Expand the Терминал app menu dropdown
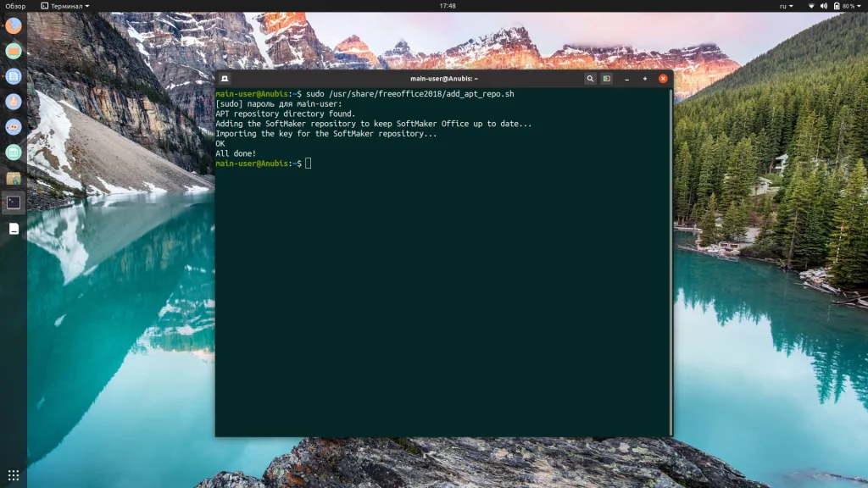 pyautogui.click(x=65, y=6)
